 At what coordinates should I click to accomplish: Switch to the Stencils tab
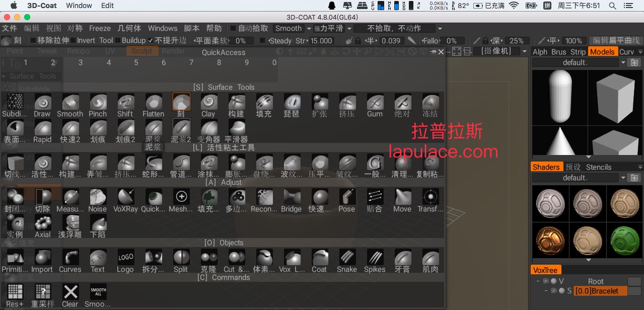tap(599, 167)
